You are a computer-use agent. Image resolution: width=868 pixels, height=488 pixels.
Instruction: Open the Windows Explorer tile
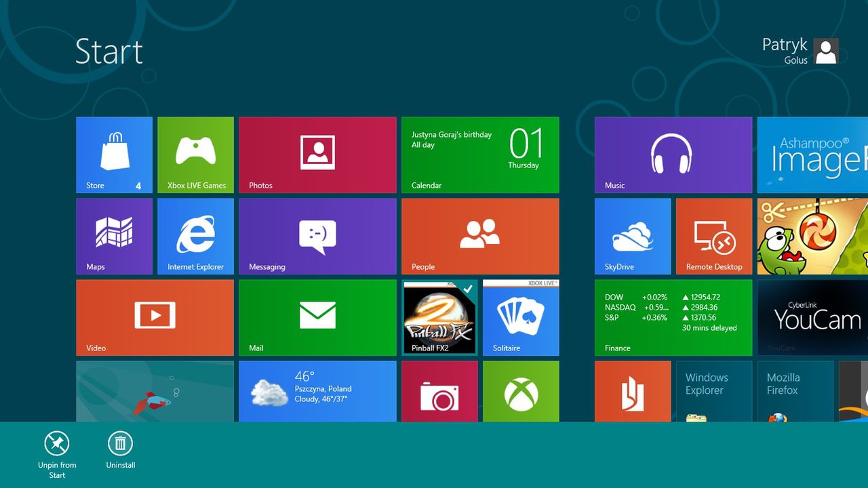(714, 392)
